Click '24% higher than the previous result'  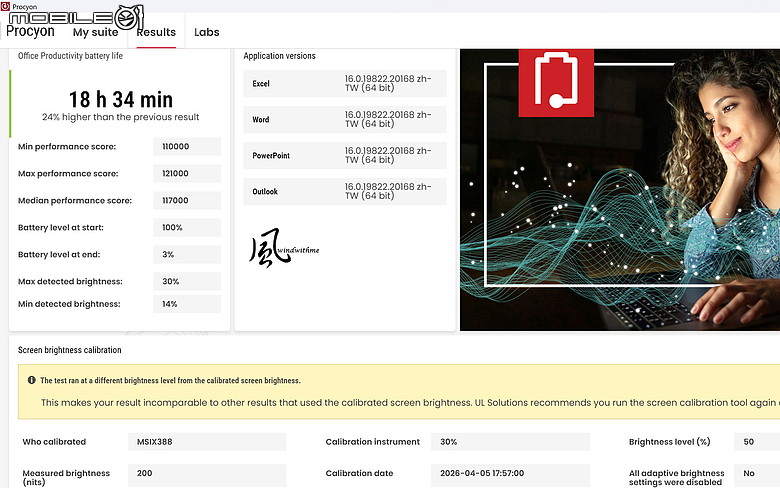[x=121, y=117]
